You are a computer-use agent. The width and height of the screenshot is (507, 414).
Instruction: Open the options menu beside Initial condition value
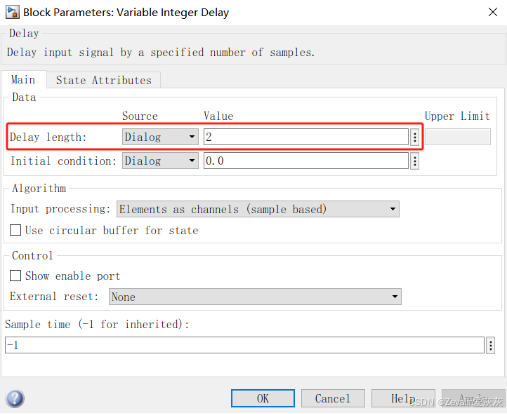tap(414, 161)
